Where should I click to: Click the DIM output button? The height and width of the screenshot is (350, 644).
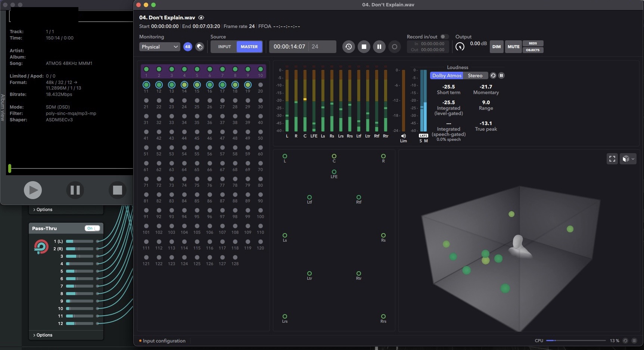(496, 47)
